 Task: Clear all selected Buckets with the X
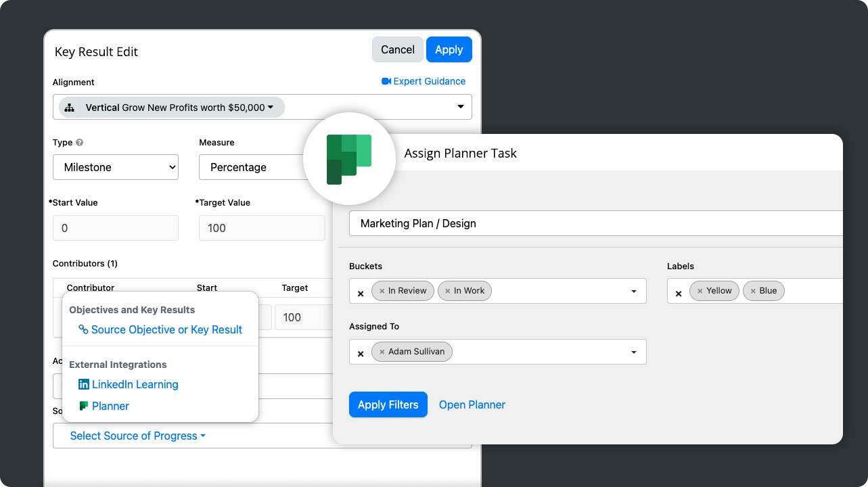tap(361, 294)
